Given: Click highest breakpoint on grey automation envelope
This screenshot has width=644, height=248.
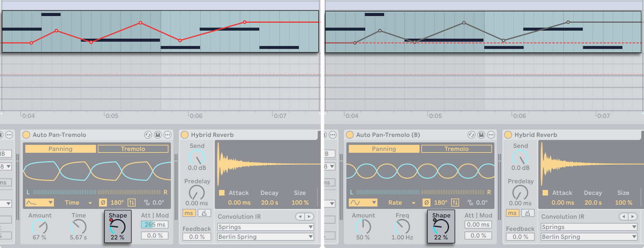Looking at the screenshot, I should tap(568, 22).
